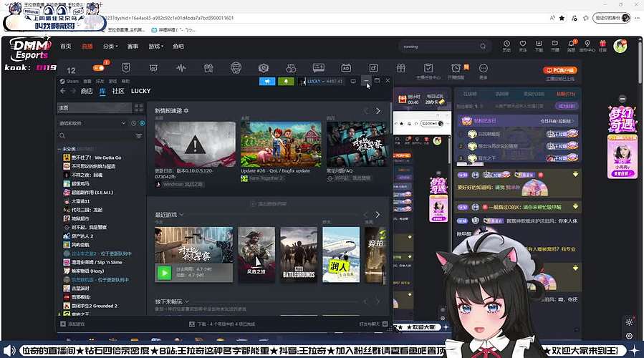Open the What's New settings gear
This screenshot has width=644, height=358.
point(186,111)
